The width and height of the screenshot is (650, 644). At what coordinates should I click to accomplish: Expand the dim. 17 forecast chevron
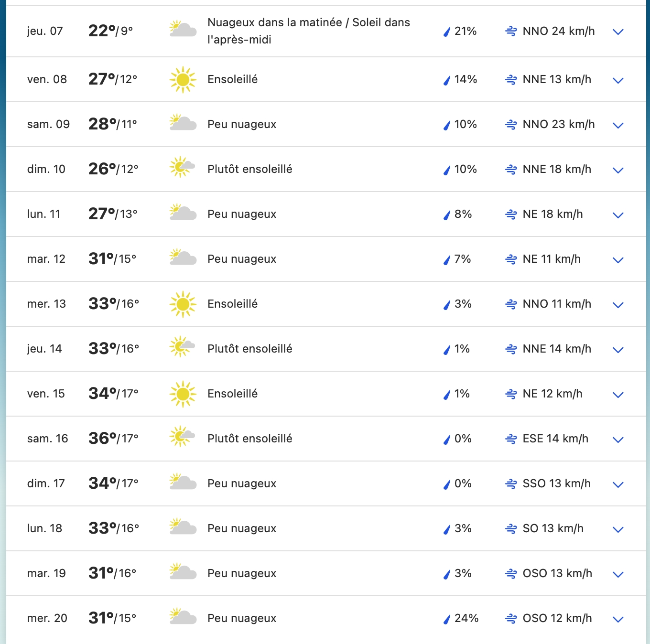coord(618,485)
